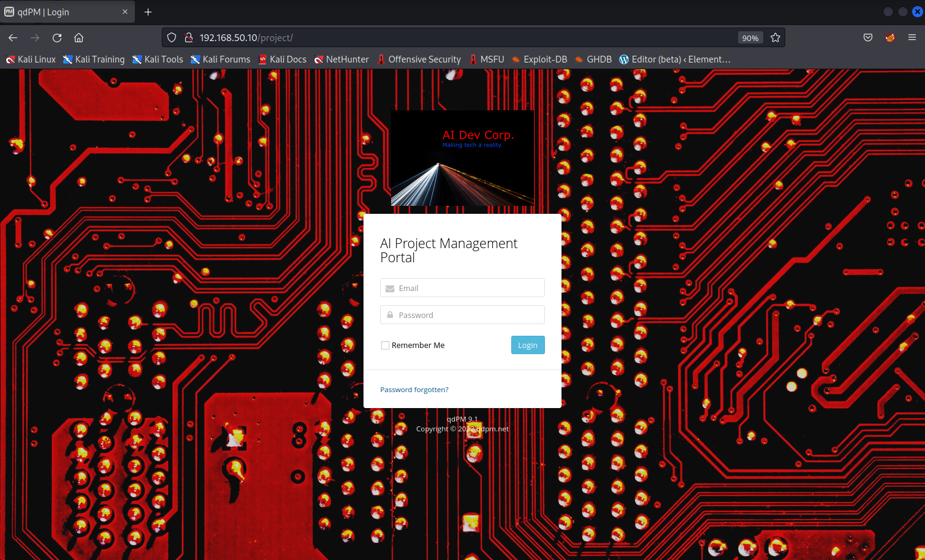Click the browser back arrow
Image resolution: width=925 pixels, height=560 pixels.
[x=13, y=38]
